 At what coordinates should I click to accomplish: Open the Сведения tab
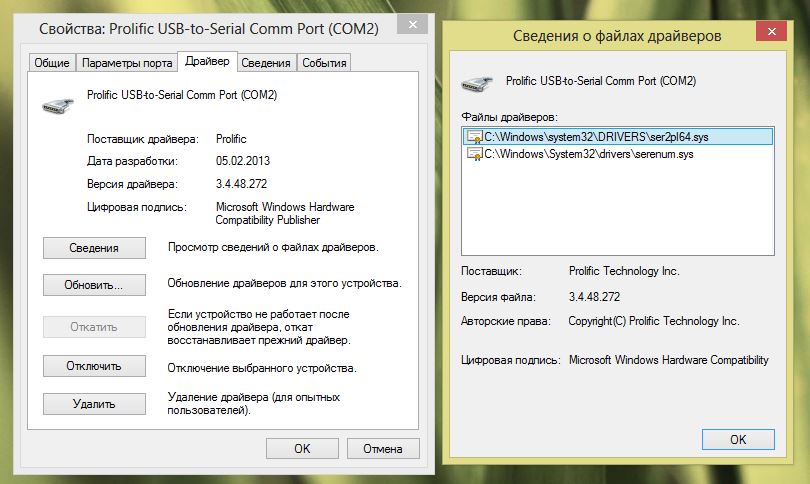click(x=266, y=63)
